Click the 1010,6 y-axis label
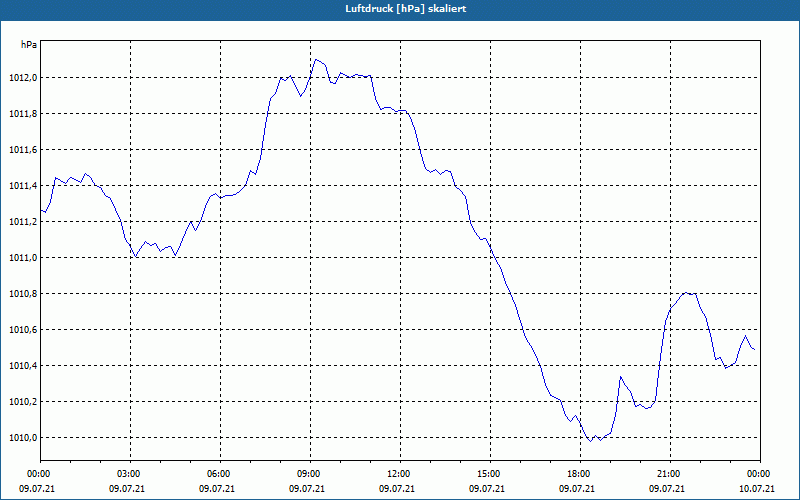 tap(23, 330)
